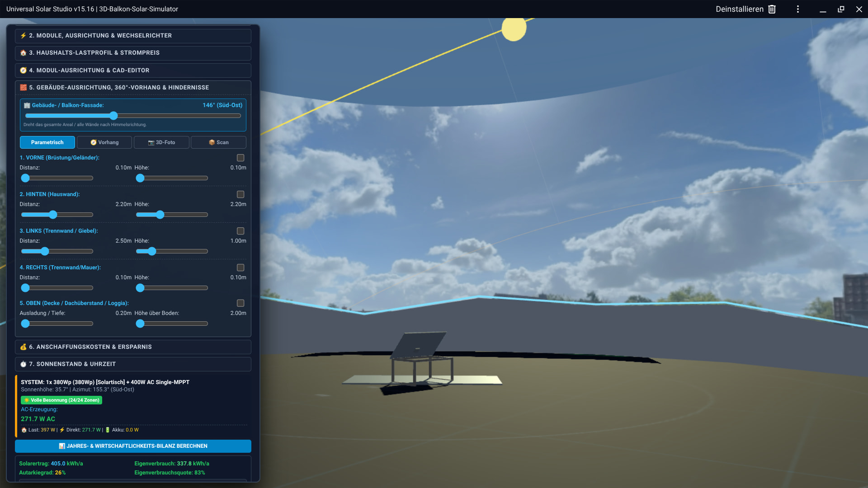
Task: Click the Deinstallieren trash can icon
Action: coord(772,9)
